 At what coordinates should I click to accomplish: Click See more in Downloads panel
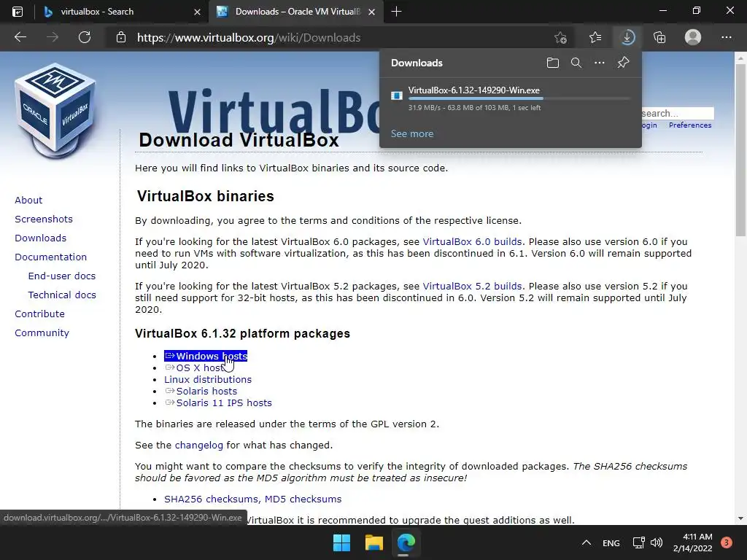(412, 134)
